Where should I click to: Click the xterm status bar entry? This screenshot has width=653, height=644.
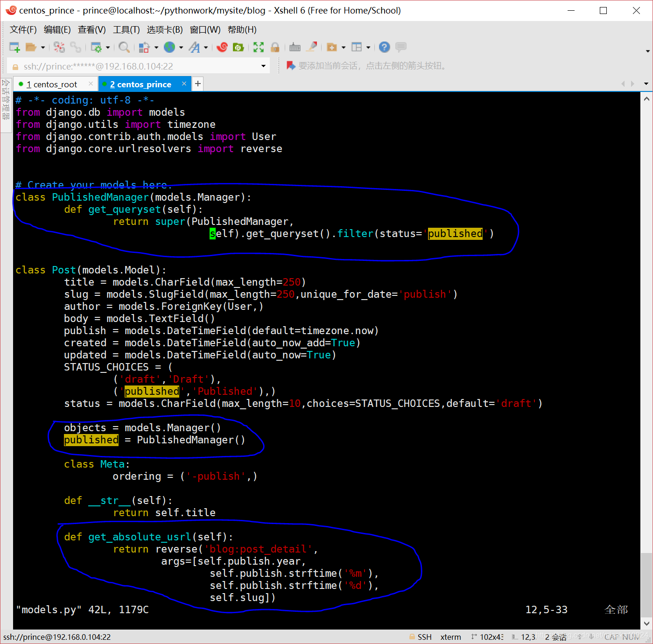pos(450,637)
